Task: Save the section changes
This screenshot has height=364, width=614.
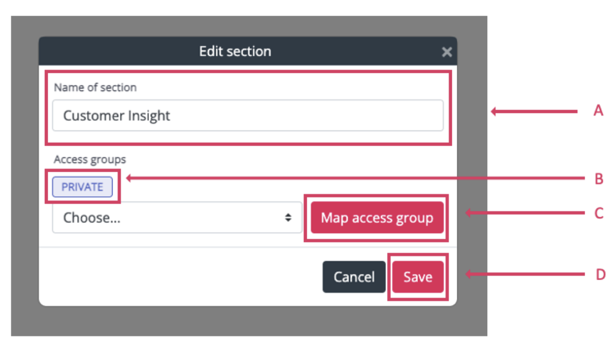Action: 418,277
